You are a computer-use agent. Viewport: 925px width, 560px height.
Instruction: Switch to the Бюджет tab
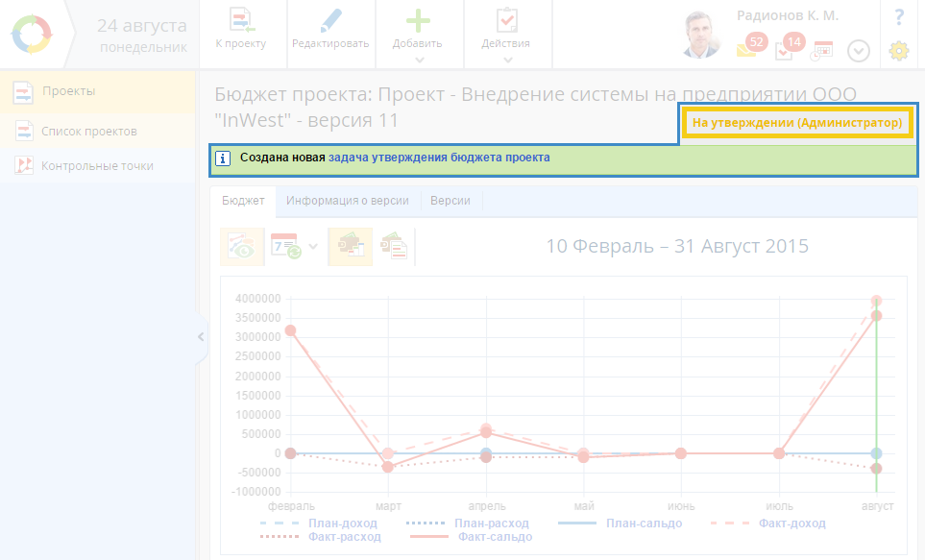point(243,201)
